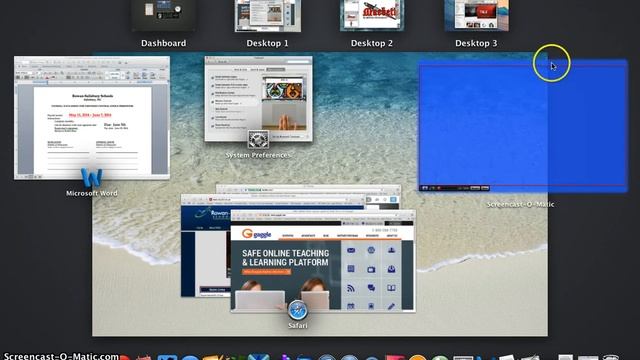Click the "Desktop 3" label
This screenshot has width=640, height=360.
(x=476, y=43)
